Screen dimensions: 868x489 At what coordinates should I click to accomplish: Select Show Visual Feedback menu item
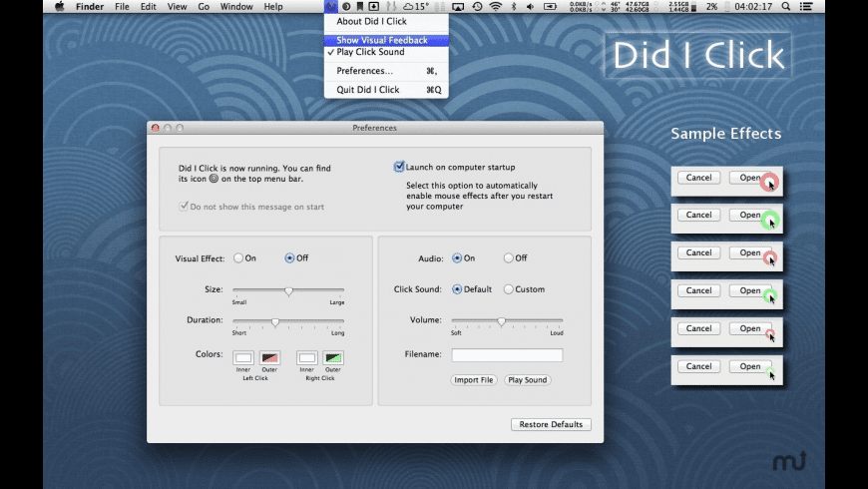(386, 40)
